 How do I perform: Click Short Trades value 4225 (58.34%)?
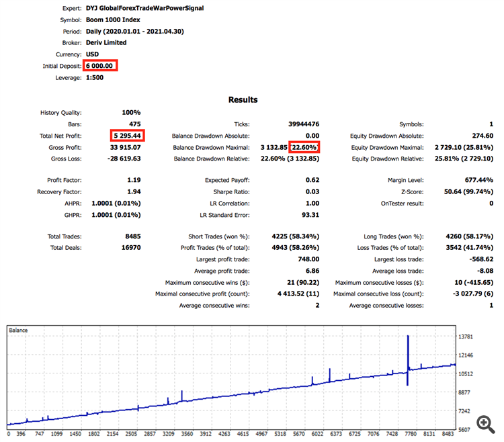point(296,236)
